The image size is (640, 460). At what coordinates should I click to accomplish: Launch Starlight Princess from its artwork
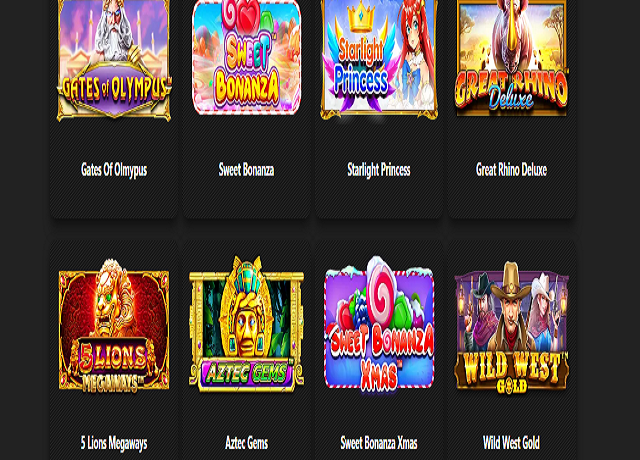tap(379, 60)
